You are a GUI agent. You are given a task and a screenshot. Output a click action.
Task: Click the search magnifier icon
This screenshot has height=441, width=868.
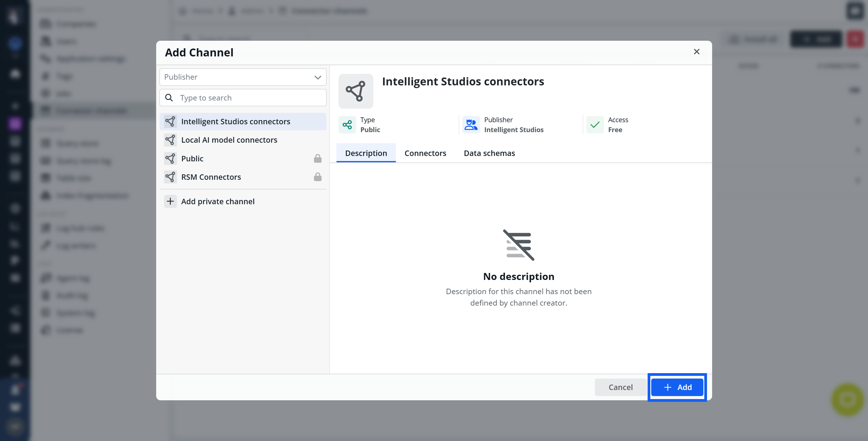tap(169, 98)
